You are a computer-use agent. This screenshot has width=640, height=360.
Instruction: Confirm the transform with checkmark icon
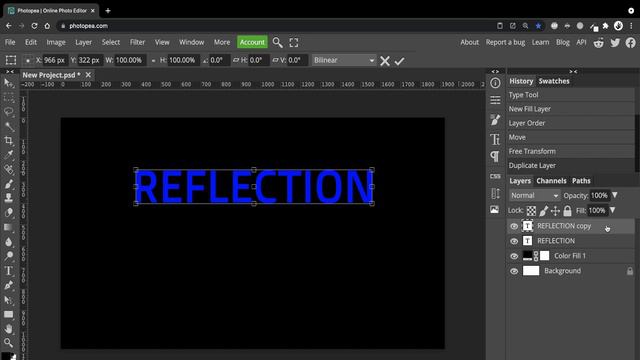tap(399, 61)
